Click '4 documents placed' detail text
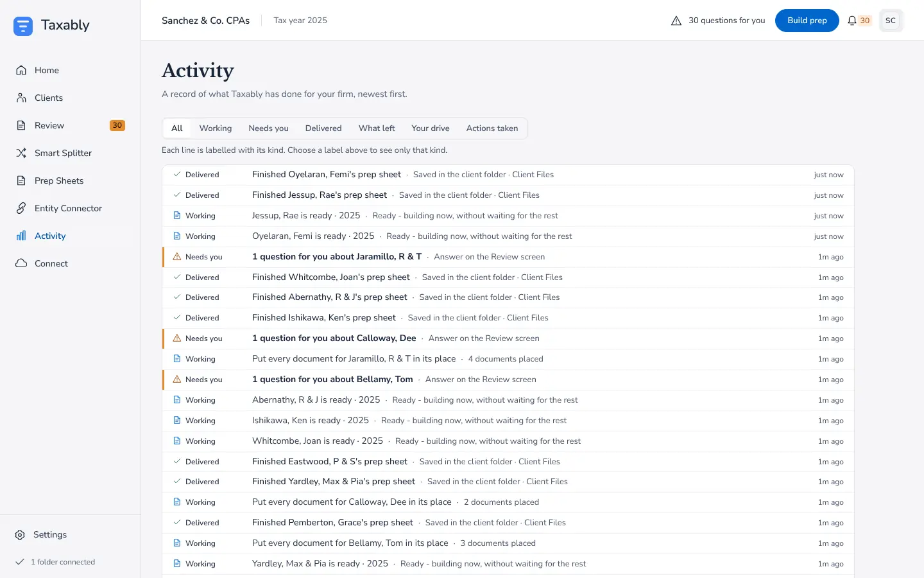The width and height of the screenshot is (924, 578). (506, 358)
